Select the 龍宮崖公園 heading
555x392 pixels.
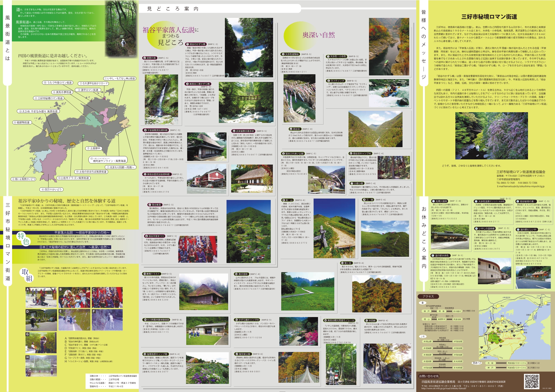243,354
